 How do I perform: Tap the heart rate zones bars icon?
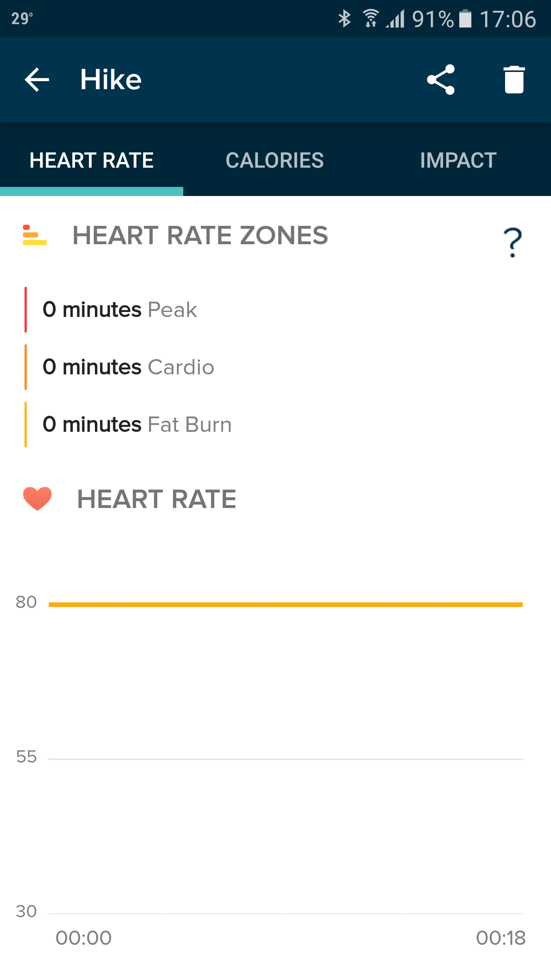(34, 235)
